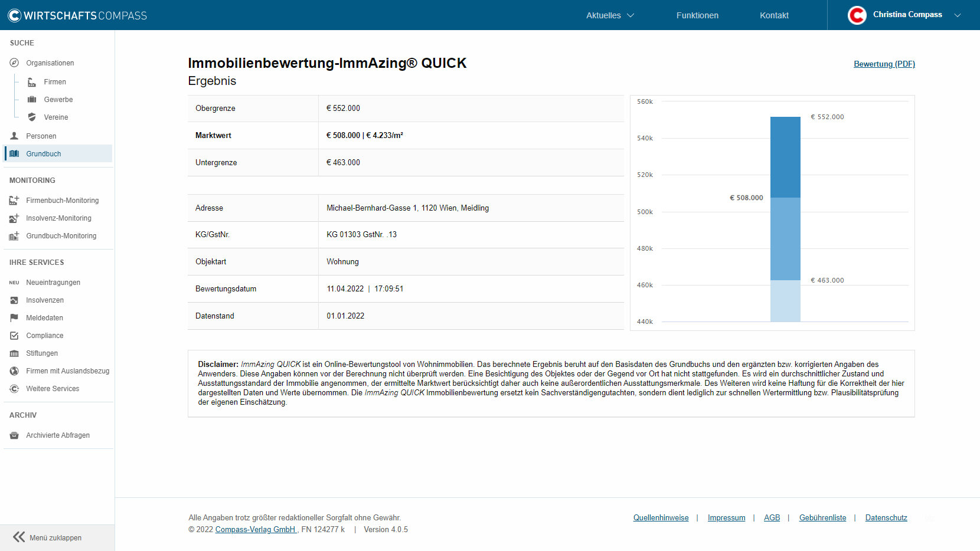Click address Michael-Bernhard-Gasse 1 cell
Viewport: 980px width, 551px height.
pyautogui.click(x=407, y=208)
